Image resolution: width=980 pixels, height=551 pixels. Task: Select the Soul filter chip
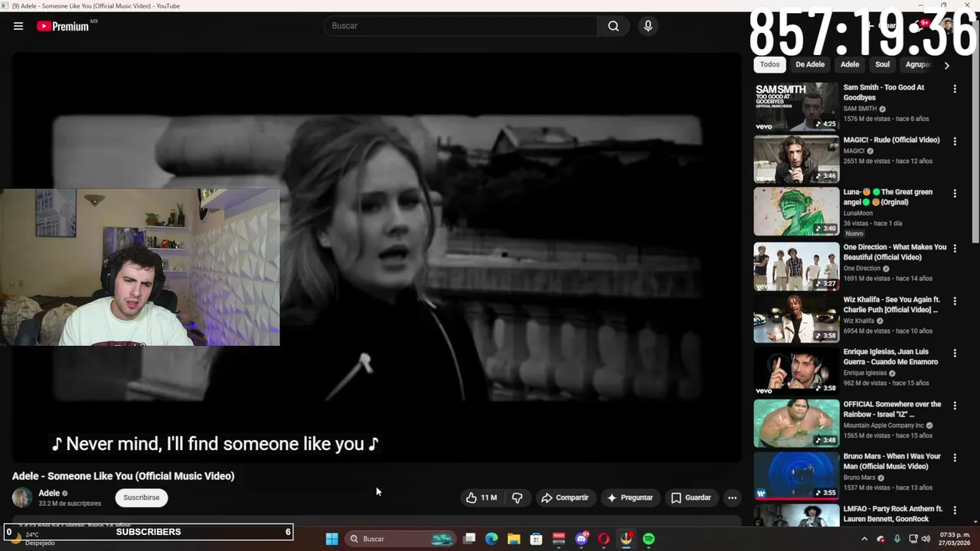[x=882, y=64]
